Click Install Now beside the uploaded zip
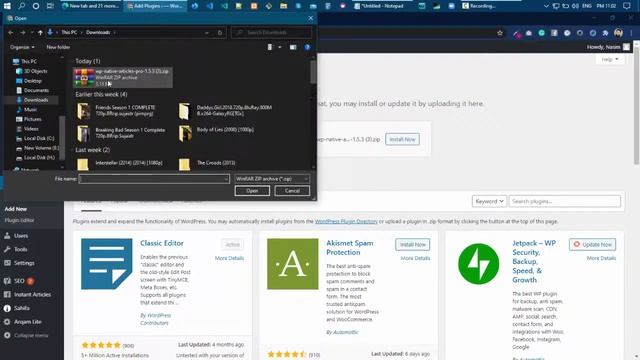This screenshot has height=360, width=640. click(x=402, y=139)
